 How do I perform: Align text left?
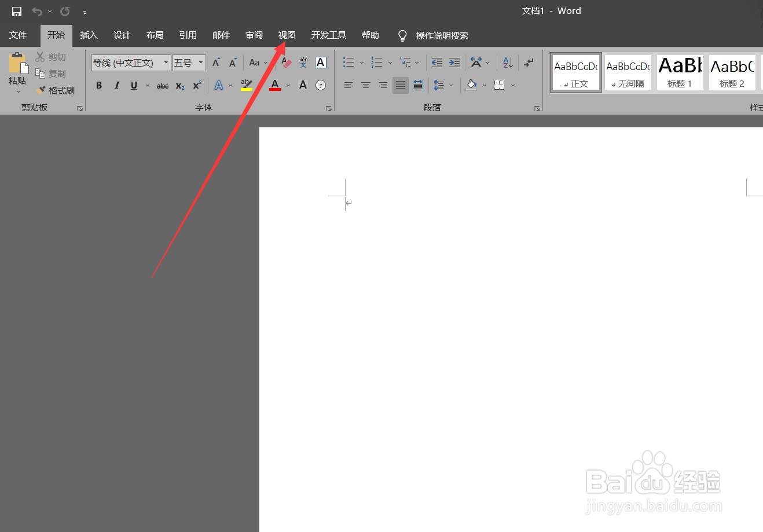349,85
